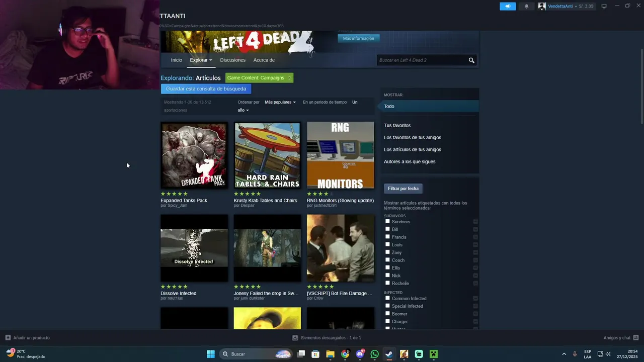Viewport: 644px width, 362px height.
Task: Check the Louis filter checkbox
Action: click(387, 244)
